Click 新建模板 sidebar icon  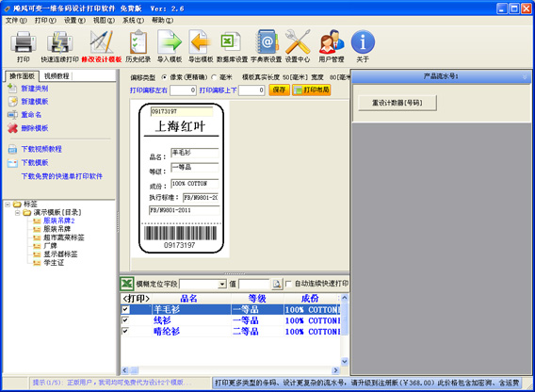tap(12, 102)
